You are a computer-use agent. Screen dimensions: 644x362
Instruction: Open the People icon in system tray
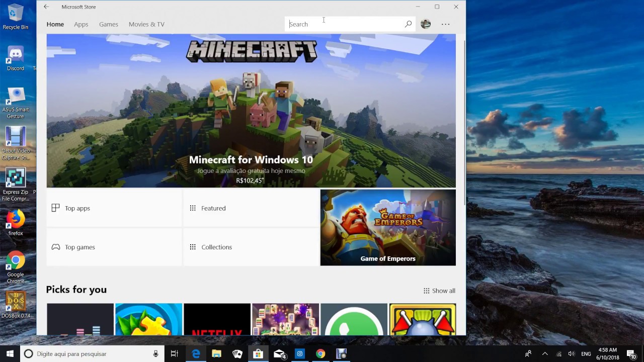[x=528, y=354]
